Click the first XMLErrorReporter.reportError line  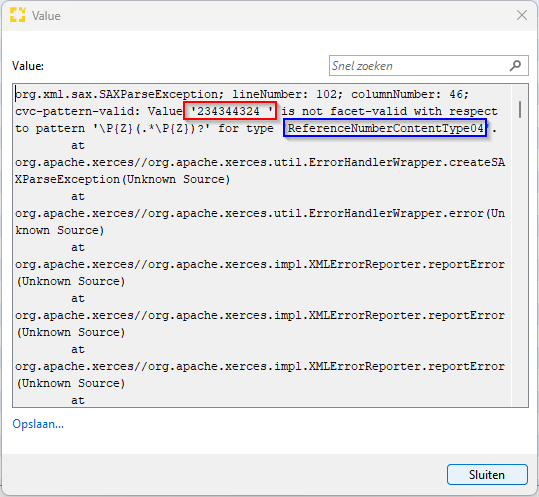[260, 264]
